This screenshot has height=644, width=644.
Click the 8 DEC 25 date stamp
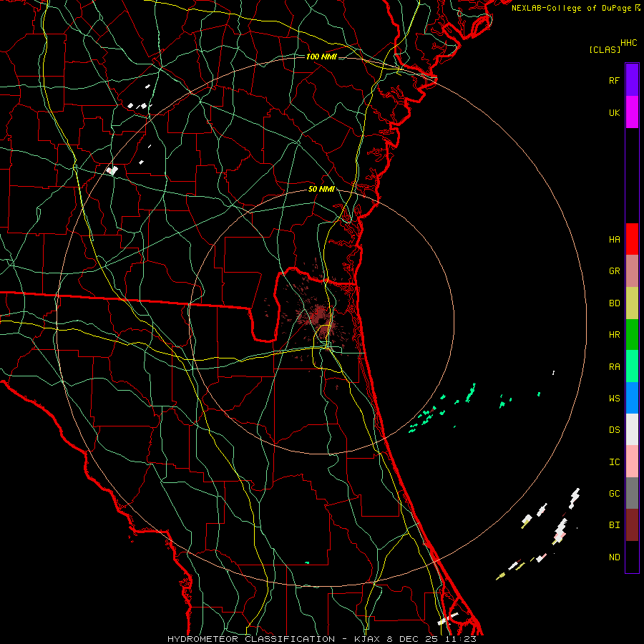412,639
